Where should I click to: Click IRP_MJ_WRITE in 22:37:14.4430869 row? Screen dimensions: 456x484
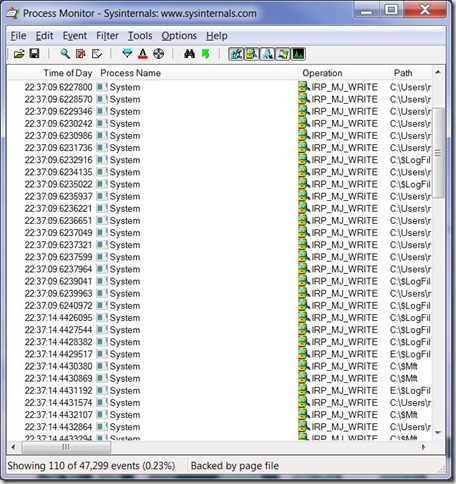[x=344, y=378]
